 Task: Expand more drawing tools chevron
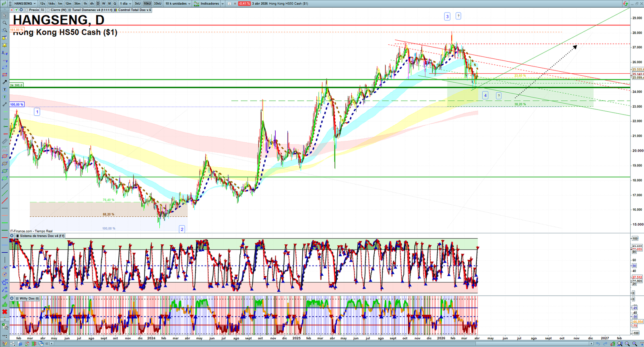[4, 319]
